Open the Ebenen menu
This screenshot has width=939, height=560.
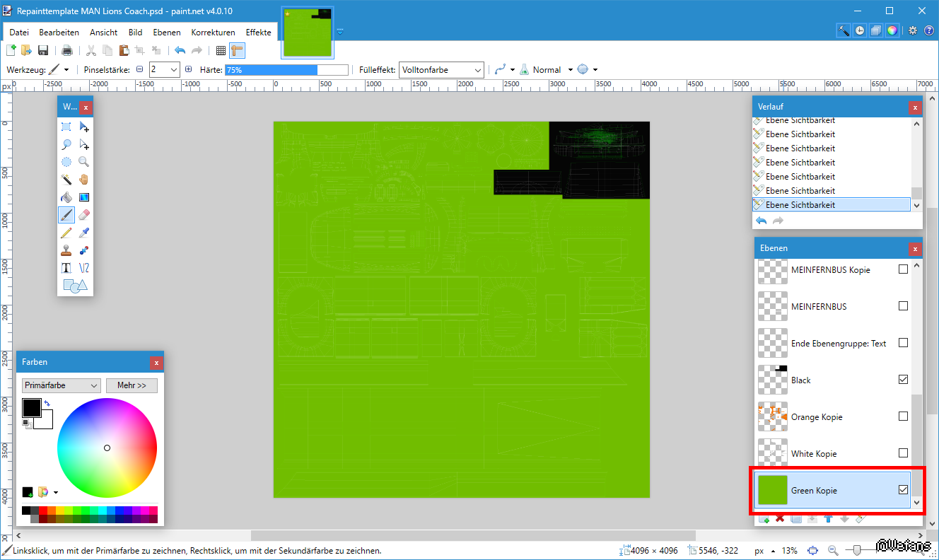(166, 33)
